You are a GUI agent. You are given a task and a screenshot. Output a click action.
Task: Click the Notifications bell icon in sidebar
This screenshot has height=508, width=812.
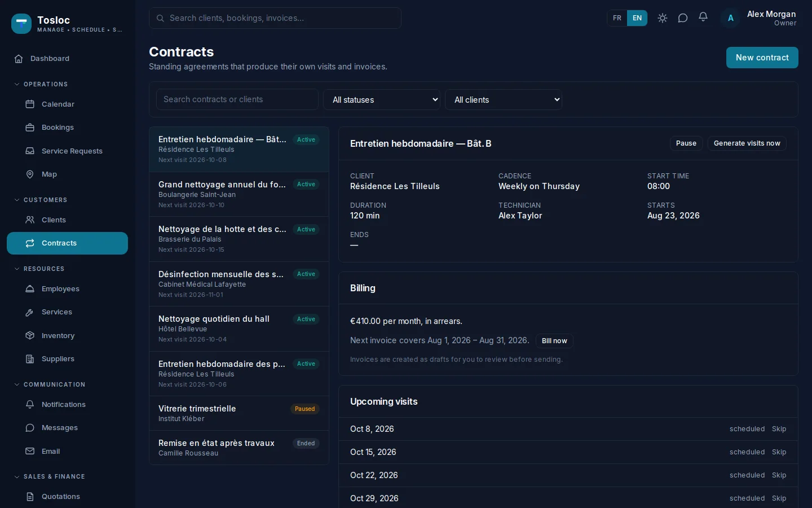tap(30, 405)
